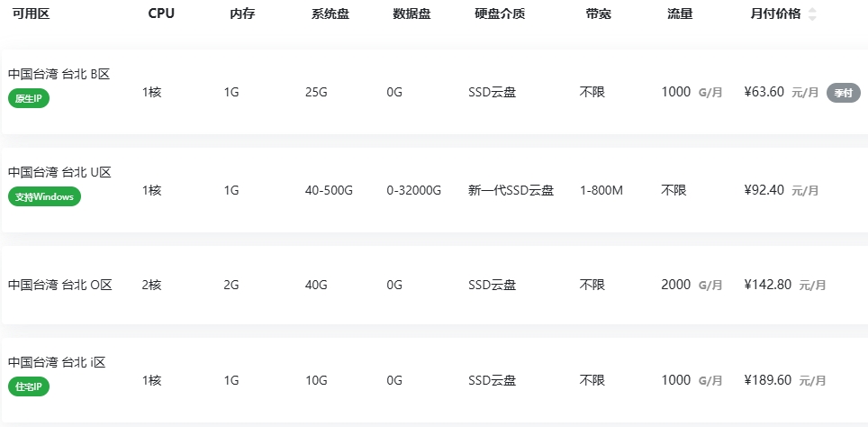Screen dimensions: 868x427
Task: Open the 中国台湾 台北 O区 plan
Action: tap(434, 285)
